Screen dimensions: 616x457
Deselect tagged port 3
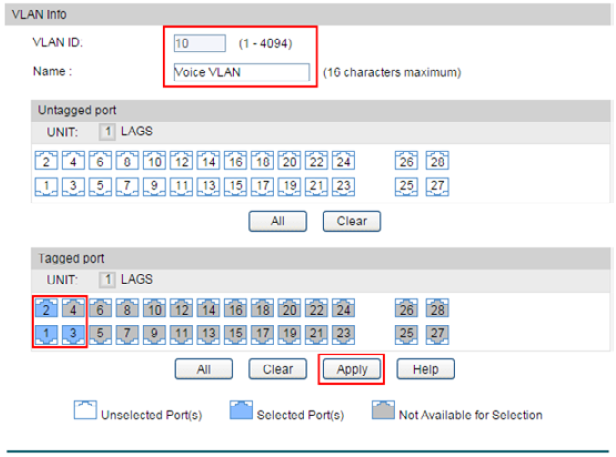pyautogui.click(x=73, y=334)
